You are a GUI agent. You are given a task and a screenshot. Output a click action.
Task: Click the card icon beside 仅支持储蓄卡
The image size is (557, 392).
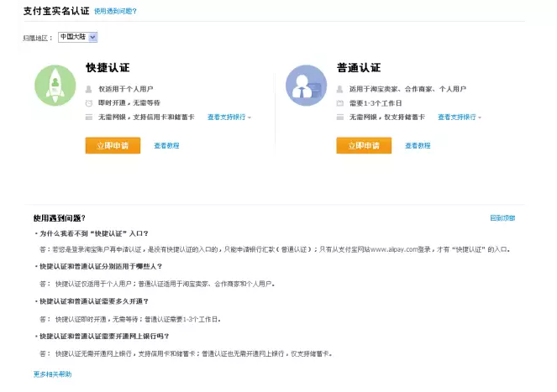(x=340, y=117)
